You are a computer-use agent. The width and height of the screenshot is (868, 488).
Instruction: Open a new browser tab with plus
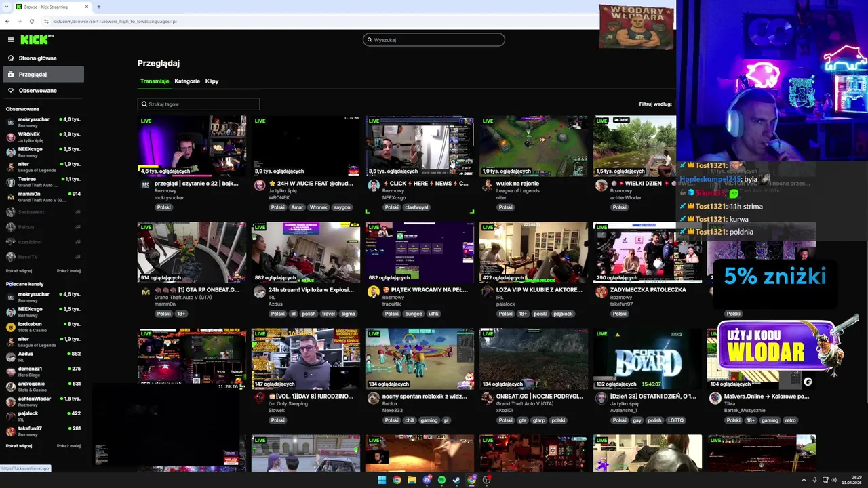pyautogui.click(x=99, y=7)
